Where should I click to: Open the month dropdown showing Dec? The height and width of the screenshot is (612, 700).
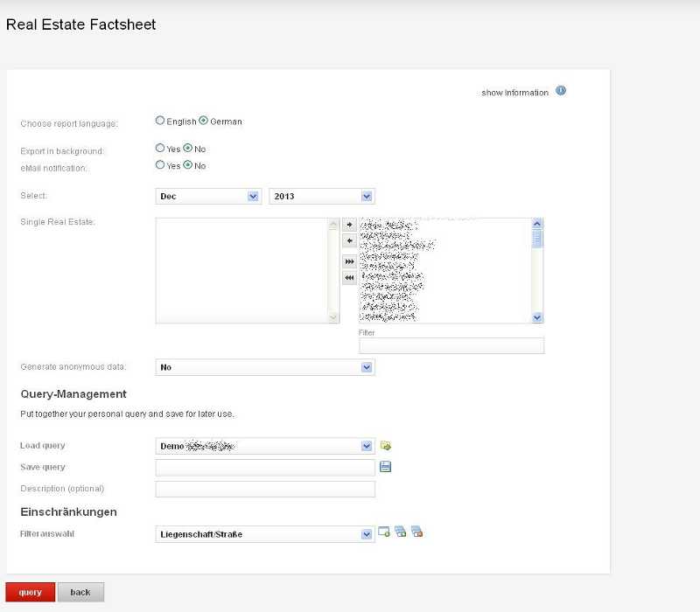point(208,196)
